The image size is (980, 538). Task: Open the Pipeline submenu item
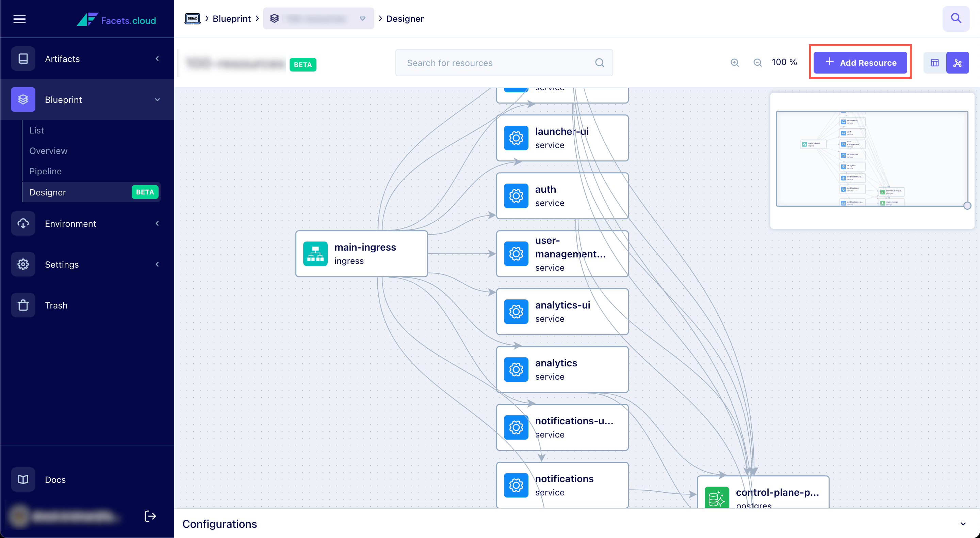45,171
